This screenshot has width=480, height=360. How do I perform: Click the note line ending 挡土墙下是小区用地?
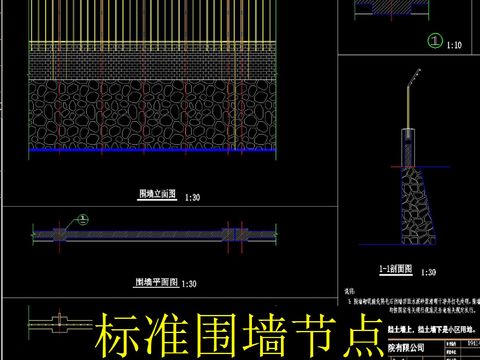pyautogui.click(x=432, y=330)
